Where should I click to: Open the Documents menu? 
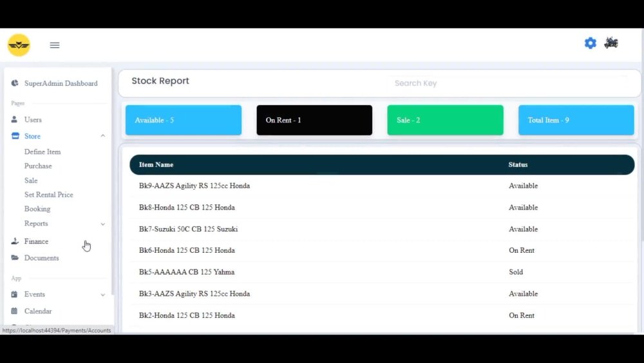click(41, 258)
